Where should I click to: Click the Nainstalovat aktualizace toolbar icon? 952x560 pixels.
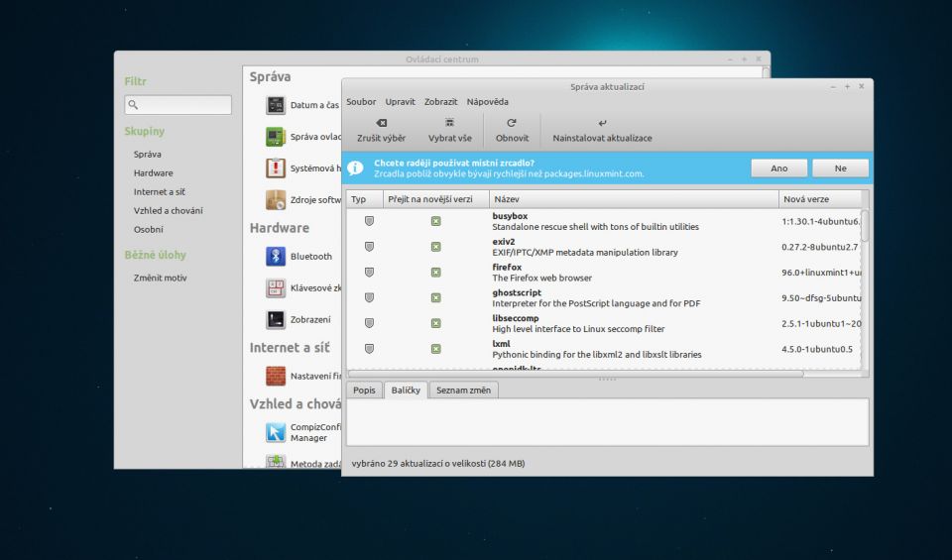click(602, 123)
